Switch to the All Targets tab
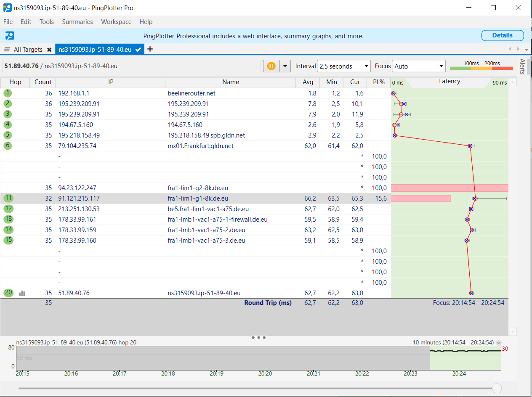 [28, 50]
